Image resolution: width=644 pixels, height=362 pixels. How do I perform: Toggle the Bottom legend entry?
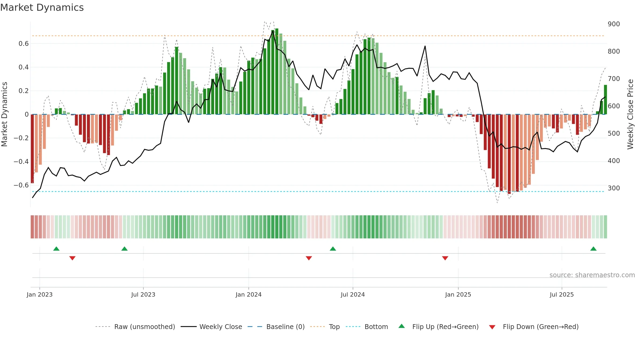(367, 327)
